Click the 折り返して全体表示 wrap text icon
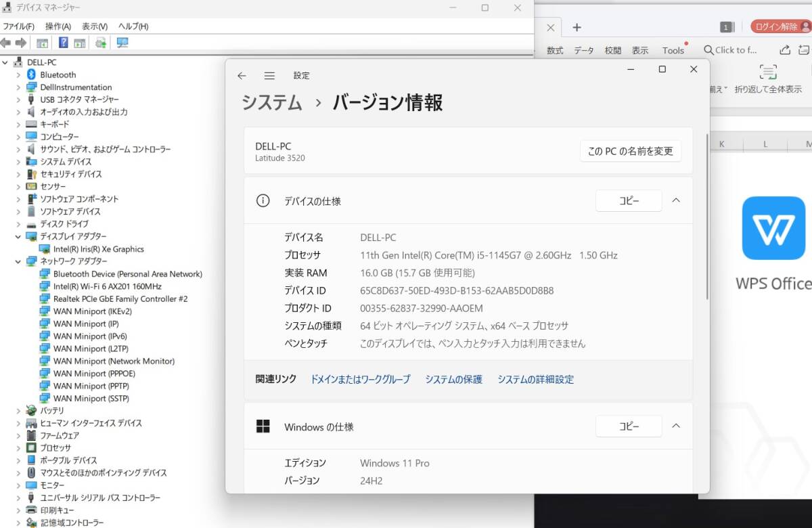This screenshot has height=528, width=812. click(768, 72)
